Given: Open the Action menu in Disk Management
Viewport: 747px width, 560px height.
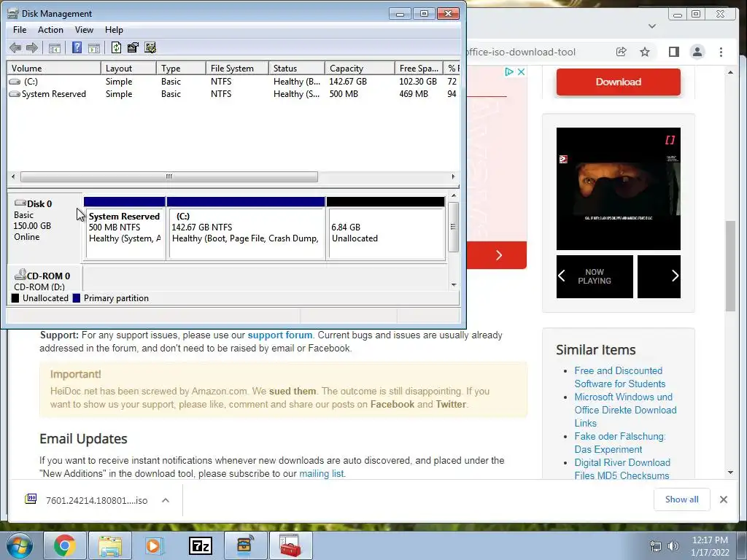Looking at the screenshot, I should (50, 29).
